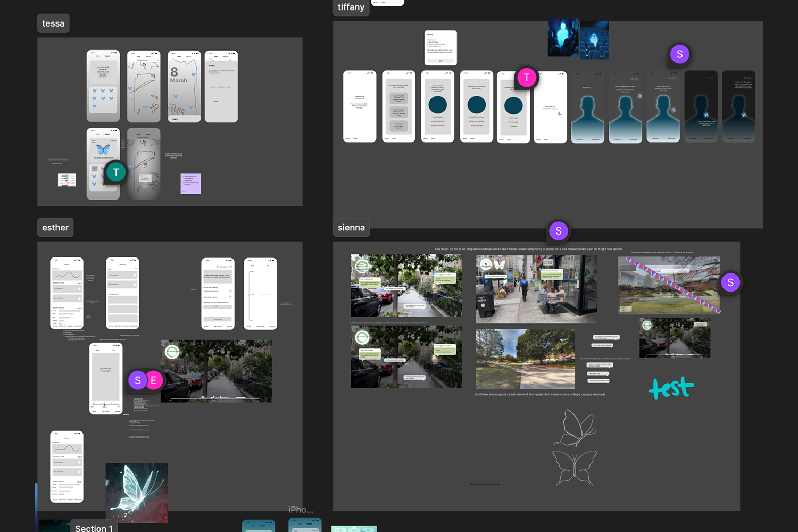Select the left glowing blue figure image

(x=563, y=38)
